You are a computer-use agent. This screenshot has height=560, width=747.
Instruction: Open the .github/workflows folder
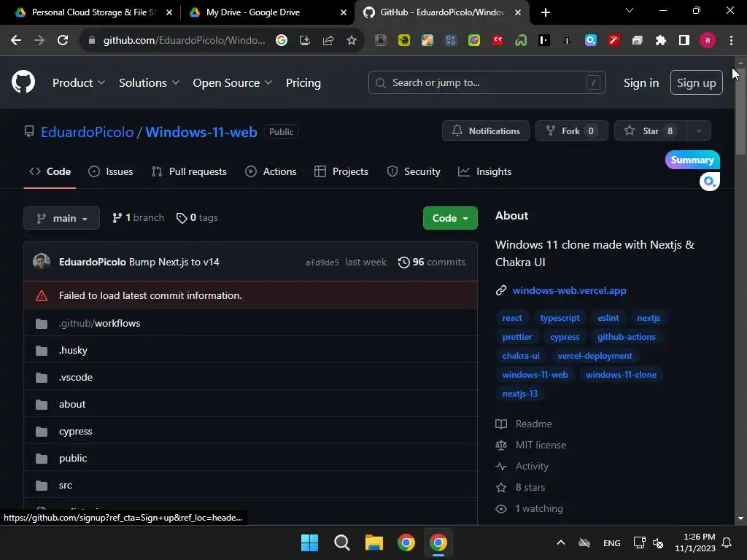[99, 323]
